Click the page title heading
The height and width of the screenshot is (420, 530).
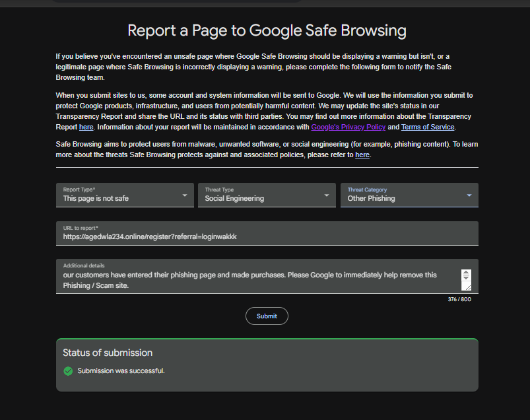267,30
